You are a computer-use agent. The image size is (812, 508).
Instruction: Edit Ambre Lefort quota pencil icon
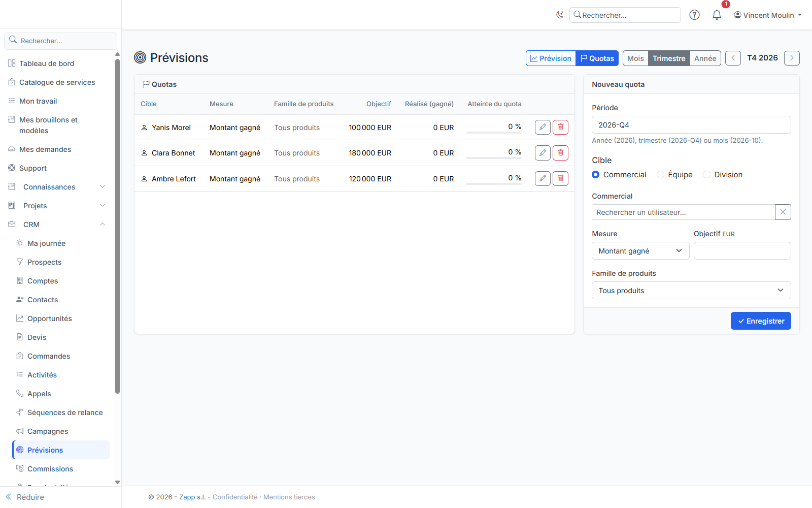click(x=543, y=178)
